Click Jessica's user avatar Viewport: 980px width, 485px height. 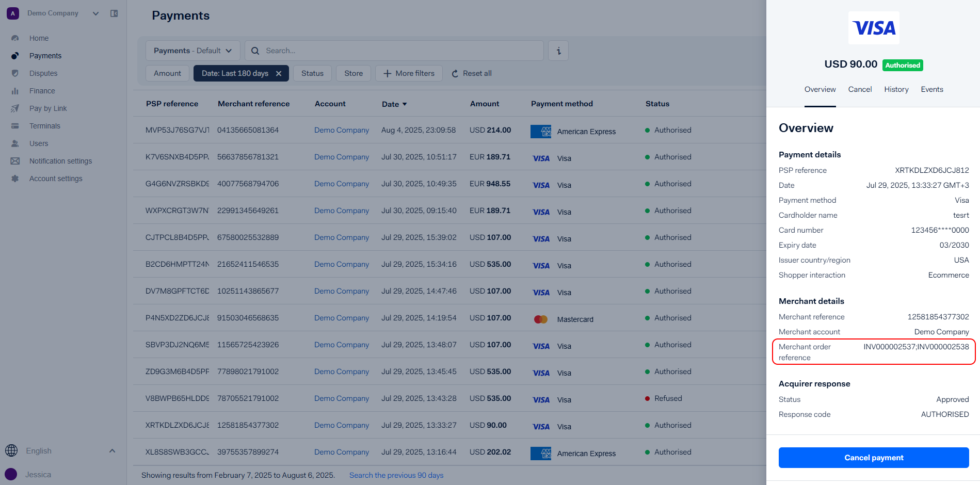point(11,474)
